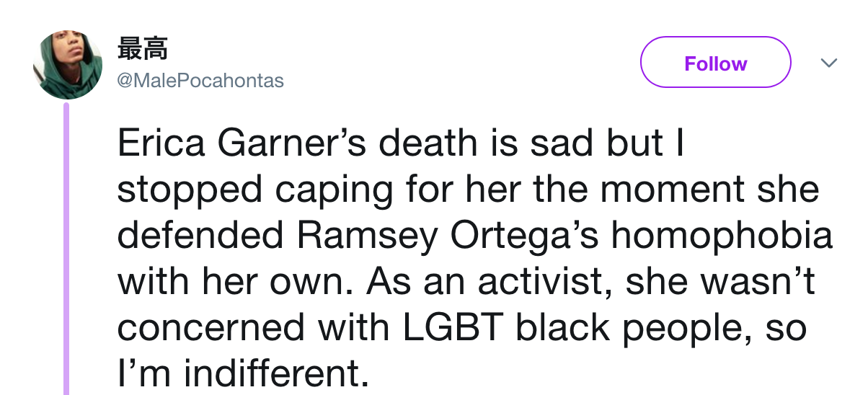This screenshot has height=395, width=868.
Task: Expand the tweet options chevron
Action: 830,63
